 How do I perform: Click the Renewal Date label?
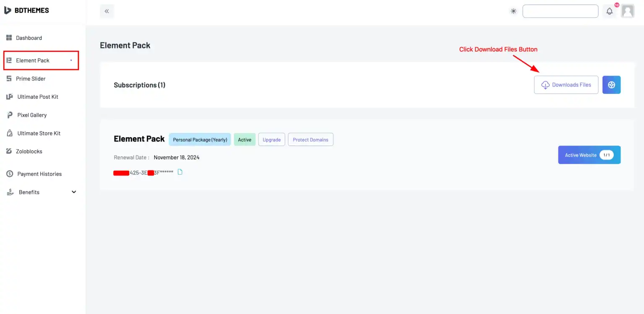131,157
